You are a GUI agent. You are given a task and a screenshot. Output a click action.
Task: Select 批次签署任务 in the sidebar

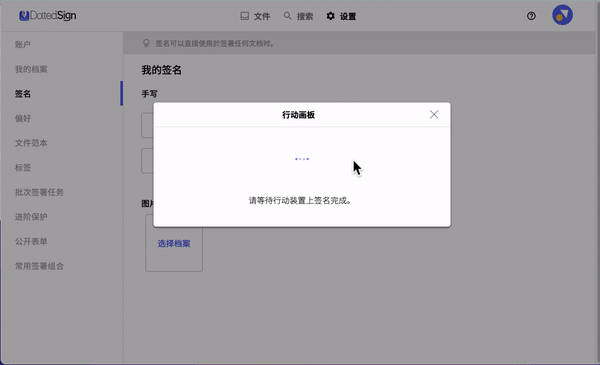(39, 192)
